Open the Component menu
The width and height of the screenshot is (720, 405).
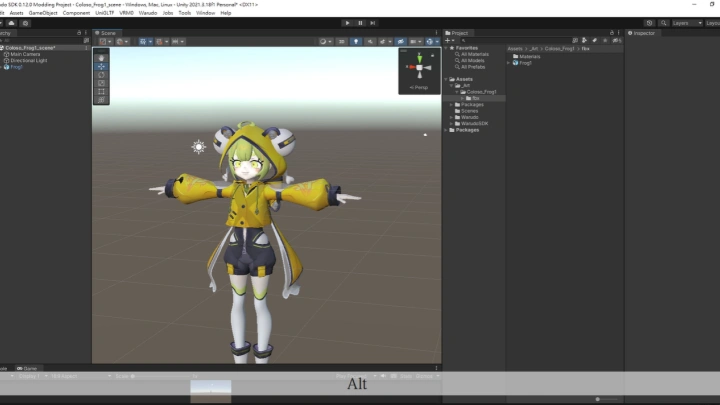76,13
